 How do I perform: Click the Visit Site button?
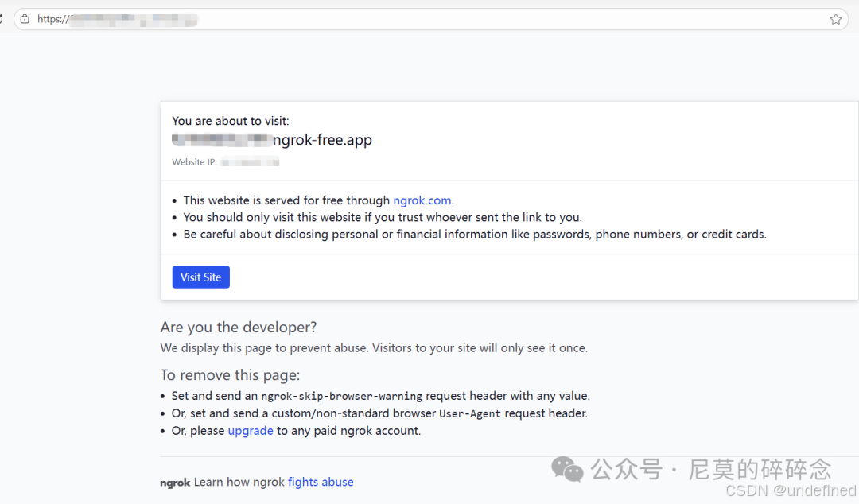[x=200, y=277]
